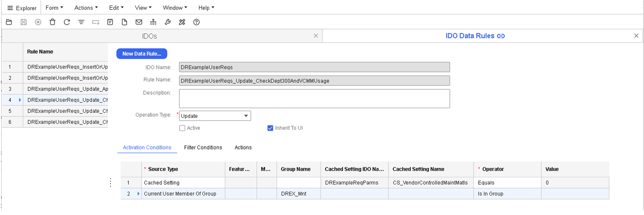Screen dimensions: 644x215
Task: Click the link icon beside IDO Data Rules
Action: [x=501, y=36]
